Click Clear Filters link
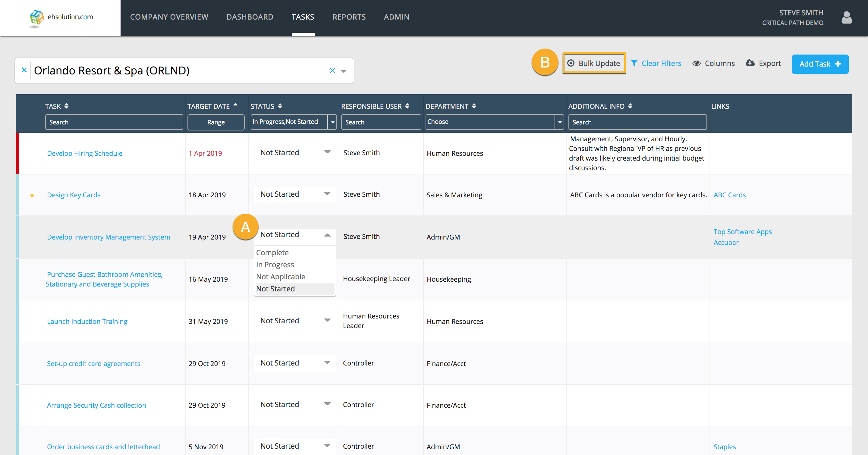 656,63
